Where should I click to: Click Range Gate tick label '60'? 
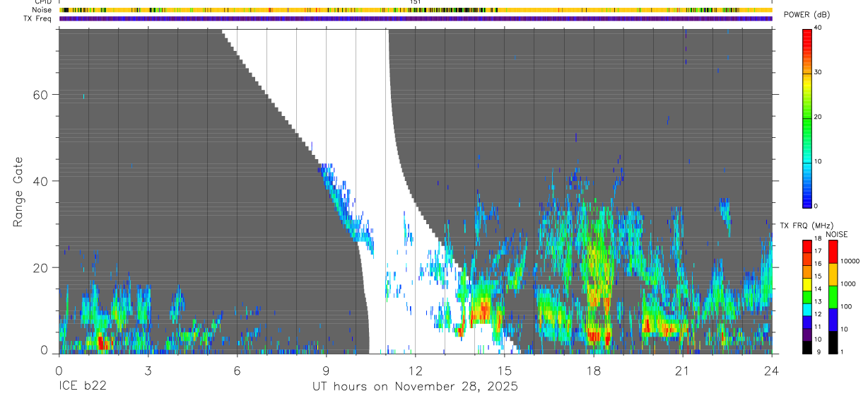coord(41,94)
